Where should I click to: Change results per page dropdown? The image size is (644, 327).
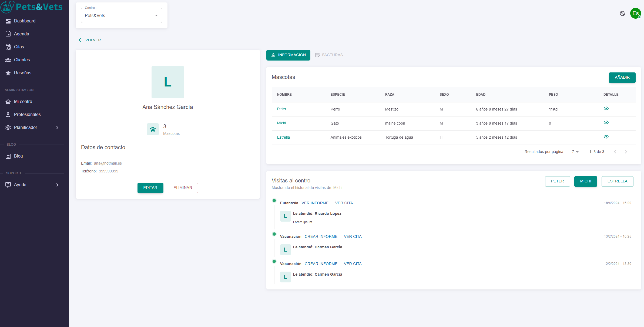(x=575, y=152)
